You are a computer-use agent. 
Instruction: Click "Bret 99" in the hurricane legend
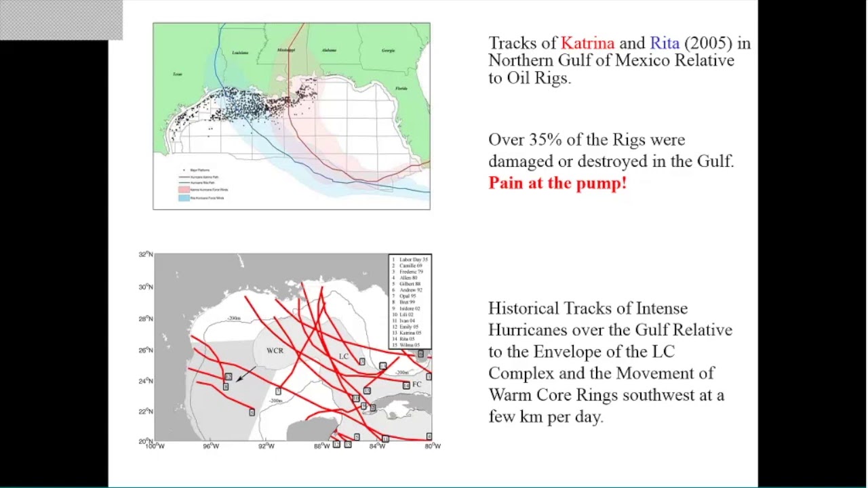pyautogui.click(x=407, y=302)
